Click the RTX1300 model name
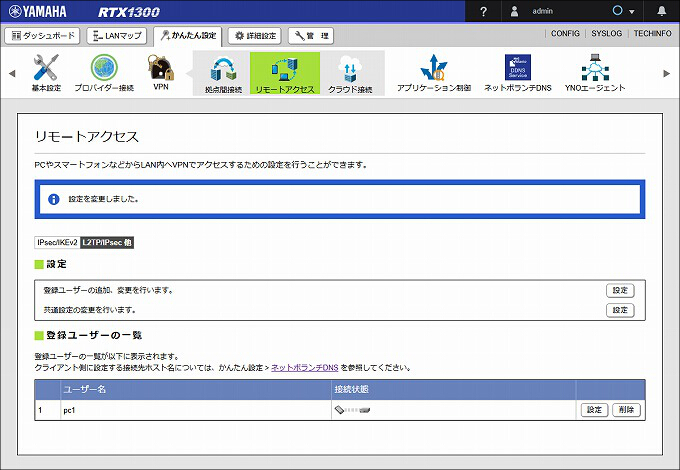The height and width of the screenshot is (470, 680). tap(129, 12)
